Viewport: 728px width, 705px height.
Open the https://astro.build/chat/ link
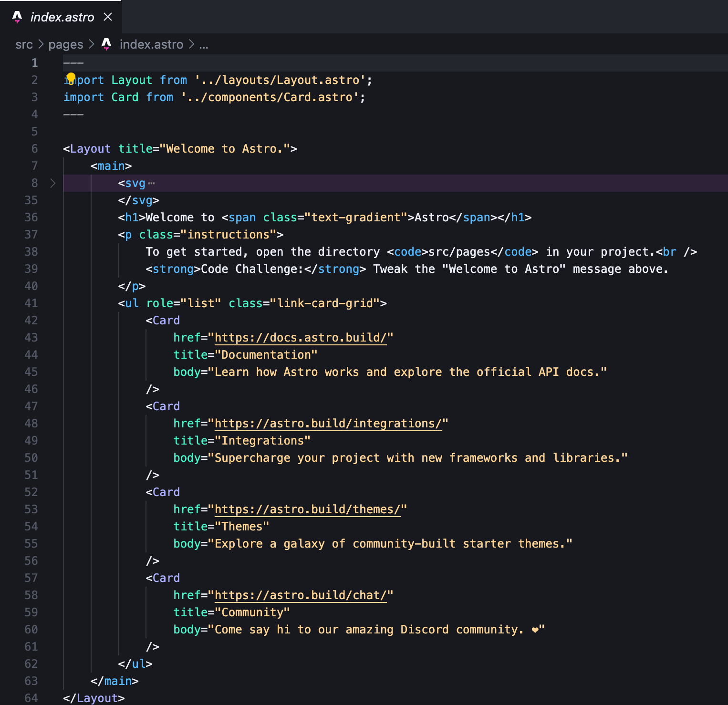pyautogui.click(x=301, y=595)
